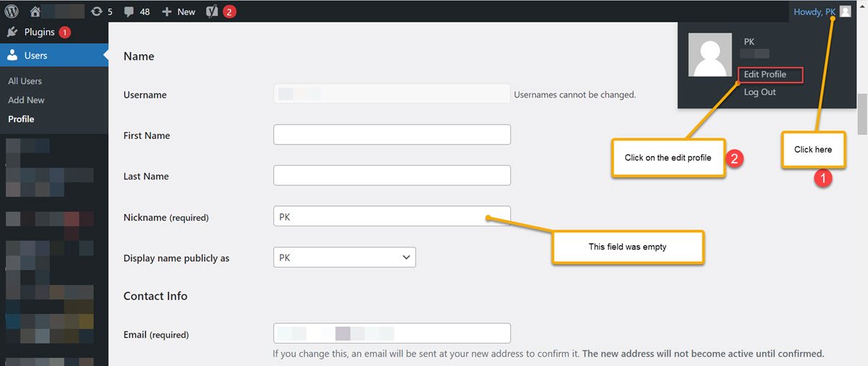Screen dimensions: 868x366
Task: Open the Display name publicly as dropdown
Action: point(344,258)
